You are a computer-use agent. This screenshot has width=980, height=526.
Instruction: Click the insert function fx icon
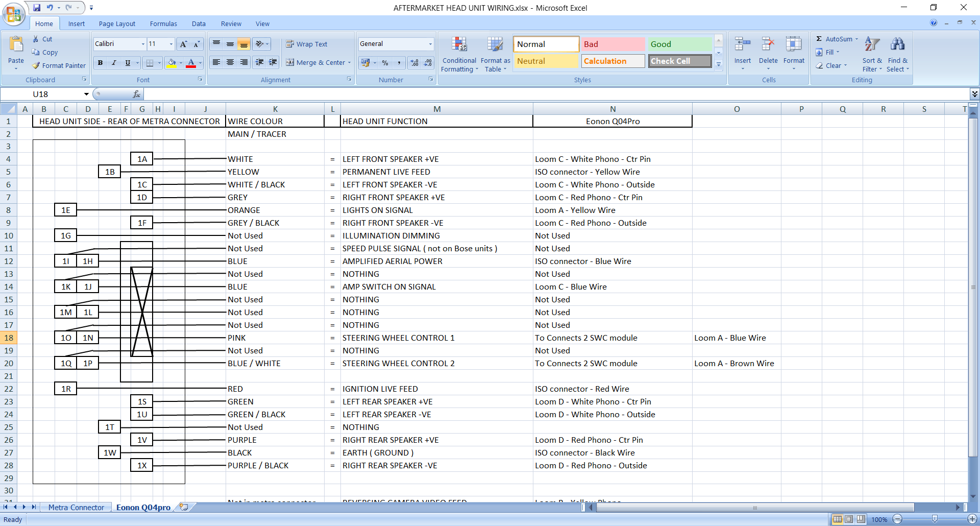(x=136, y=94)
